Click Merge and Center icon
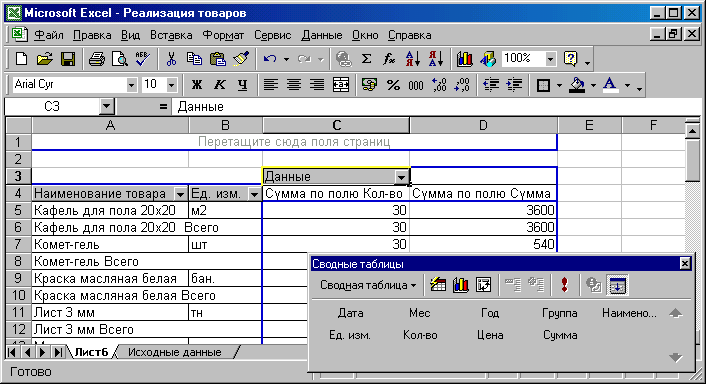 coord(341,85)
